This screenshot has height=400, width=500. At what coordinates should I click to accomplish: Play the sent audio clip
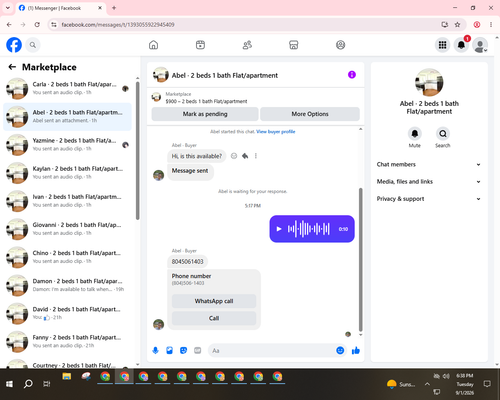coord(279,229)
